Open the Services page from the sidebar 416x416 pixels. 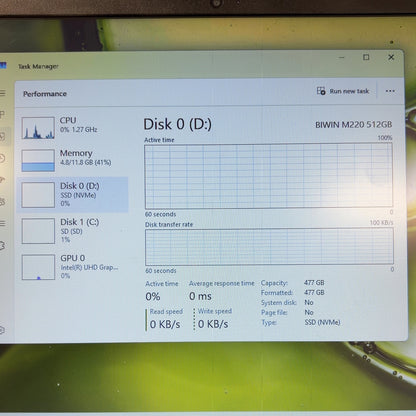coord(2,246)
